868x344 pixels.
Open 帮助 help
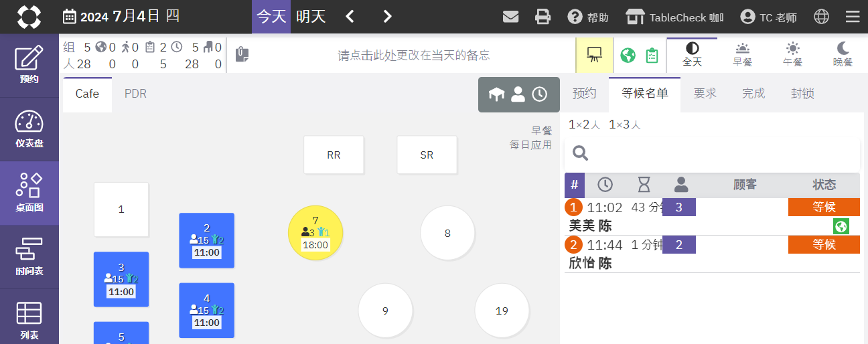588,17
